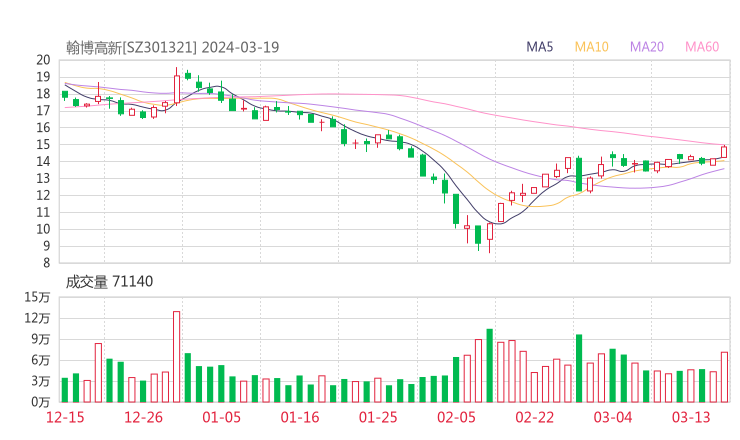Click the 03-13 date axis label

click(691, 417)
